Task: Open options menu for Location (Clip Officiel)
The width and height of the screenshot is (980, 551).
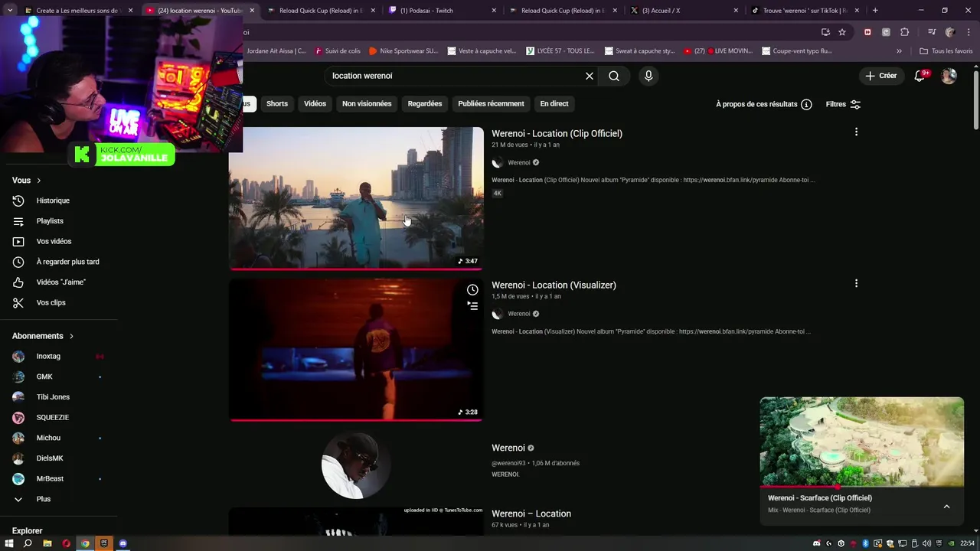Action: tap(856, 132)
